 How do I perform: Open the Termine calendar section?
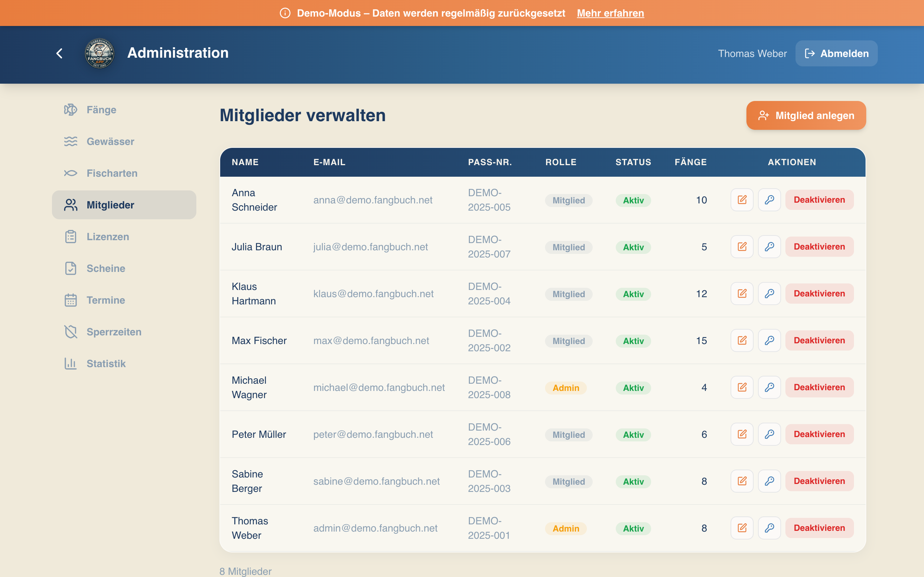click(105, 300)
